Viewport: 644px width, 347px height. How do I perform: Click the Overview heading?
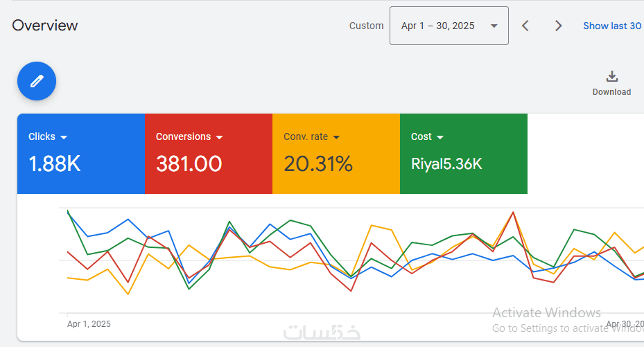click(x=45, y=26)
